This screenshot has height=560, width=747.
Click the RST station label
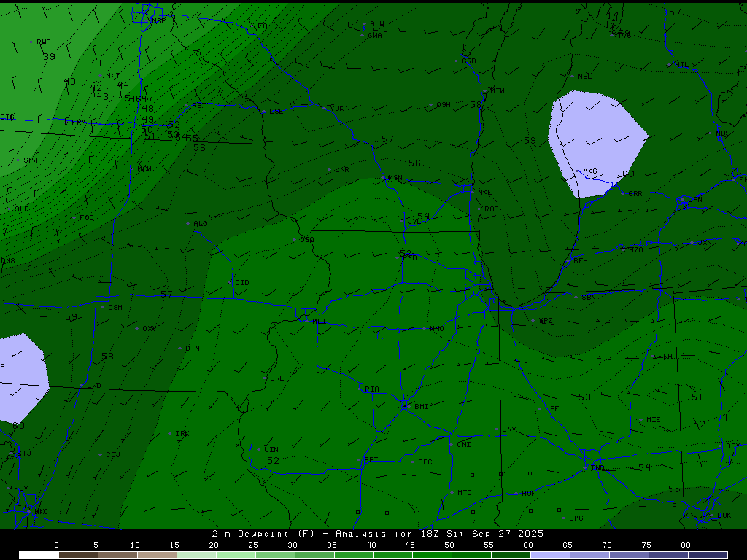coord(199,105)
